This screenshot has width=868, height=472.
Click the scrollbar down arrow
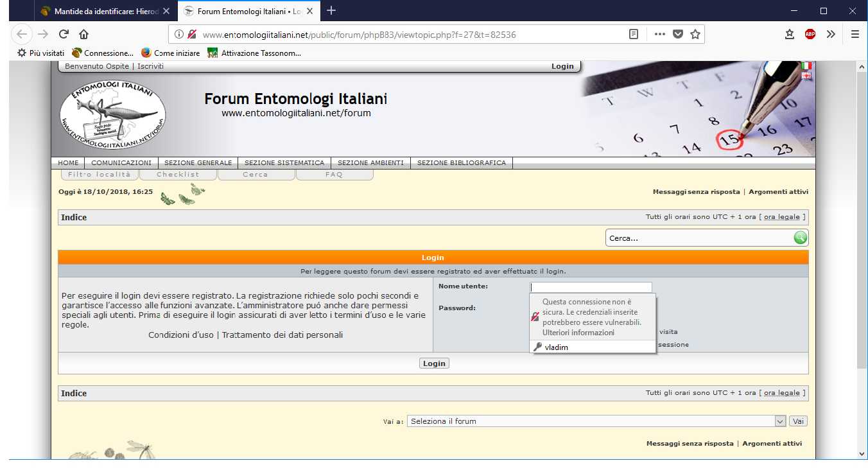(862, 453)
